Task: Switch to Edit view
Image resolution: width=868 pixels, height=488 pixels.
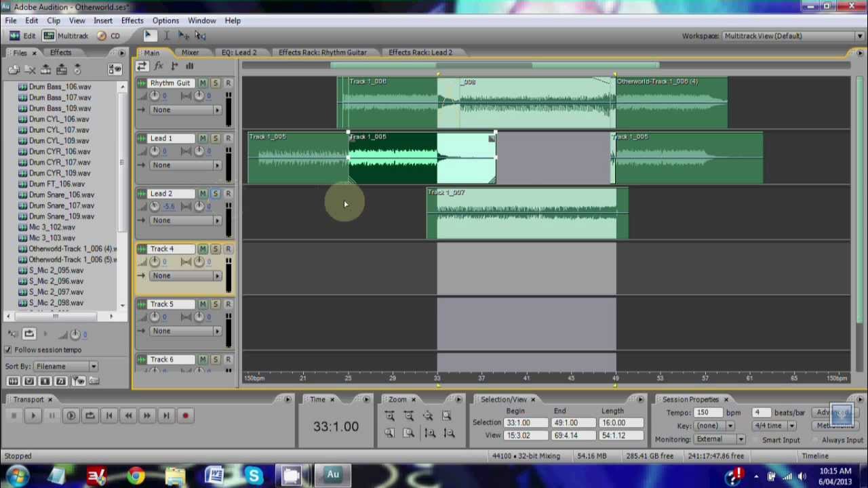Action: 22,36
